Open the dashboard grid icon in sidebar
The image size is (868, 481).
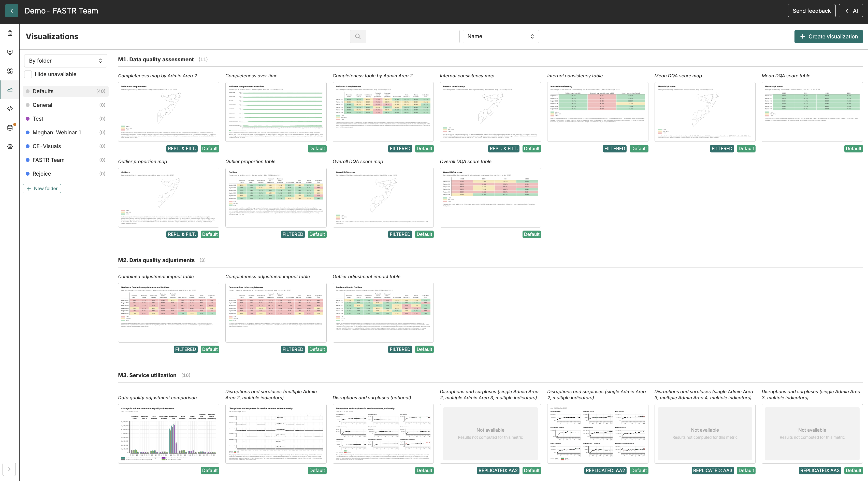coord(10,71)
